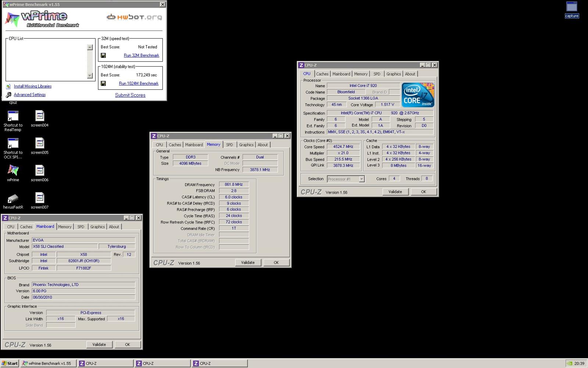Click CPU List scrollbar up arrow
588x368 pixels.
point(90,47)
